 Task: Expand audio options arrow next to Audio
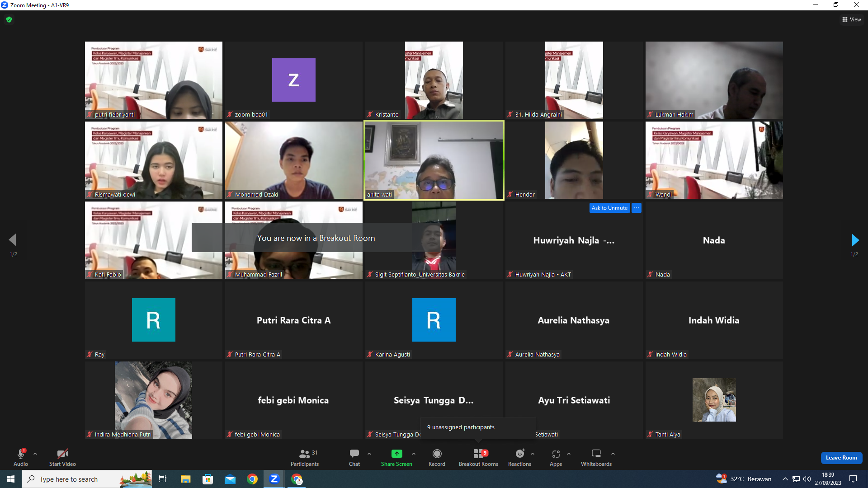click(35, 454)
